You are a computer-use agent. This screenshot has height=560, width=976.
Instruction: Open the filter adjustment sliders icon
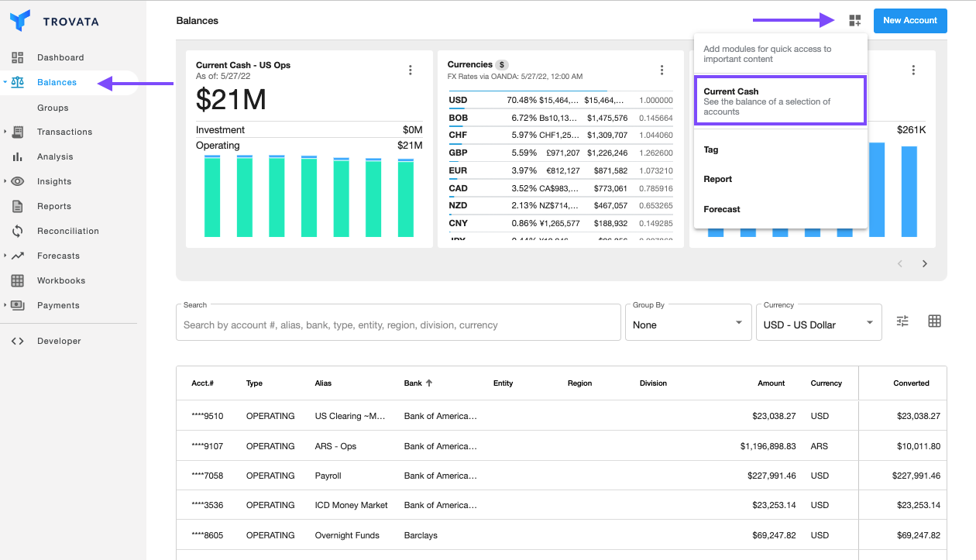(902, 320)
